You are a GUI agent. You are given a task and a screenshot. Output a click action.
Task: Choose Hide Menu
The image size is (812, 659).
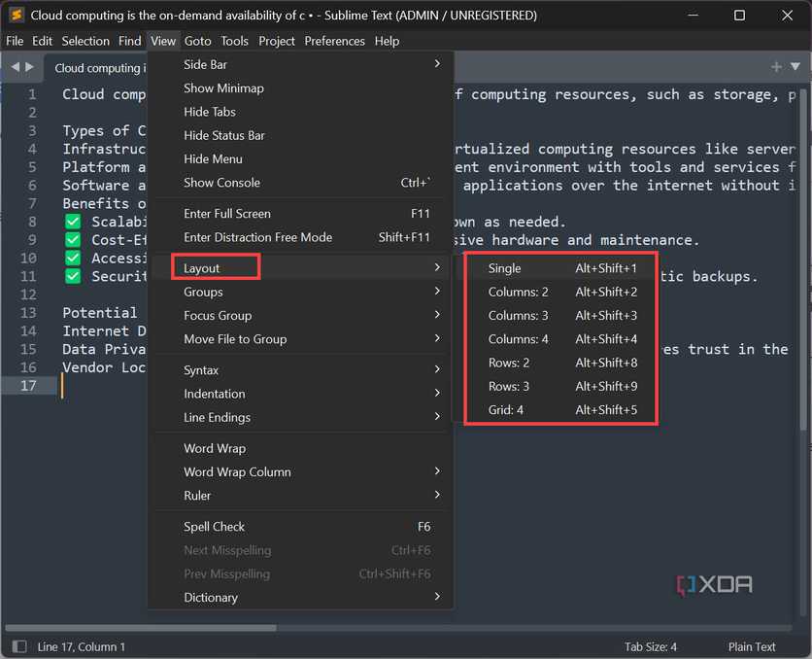301,158
